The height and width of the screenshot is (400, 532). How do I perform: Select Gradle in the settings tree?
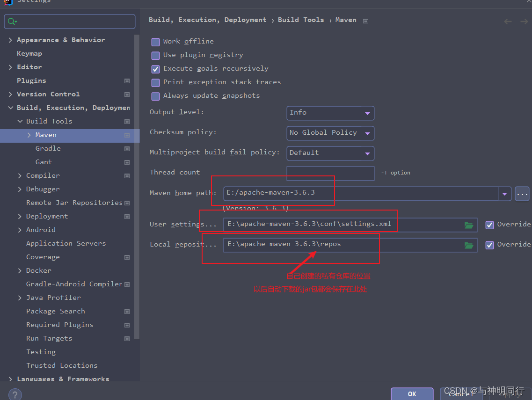tap(48, 149)
